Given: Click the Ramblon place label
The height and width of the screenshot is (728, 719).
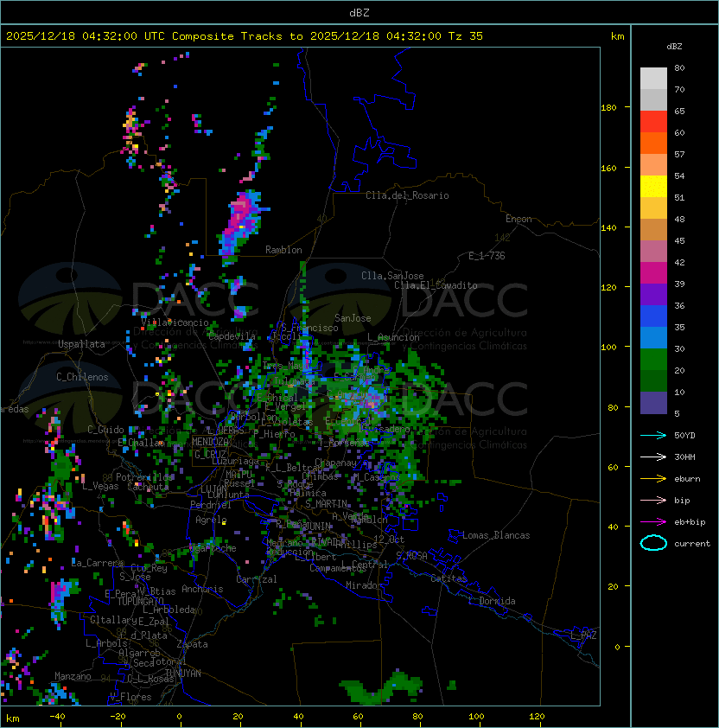Looking at the screenshot, I should (x=283, y=250).
